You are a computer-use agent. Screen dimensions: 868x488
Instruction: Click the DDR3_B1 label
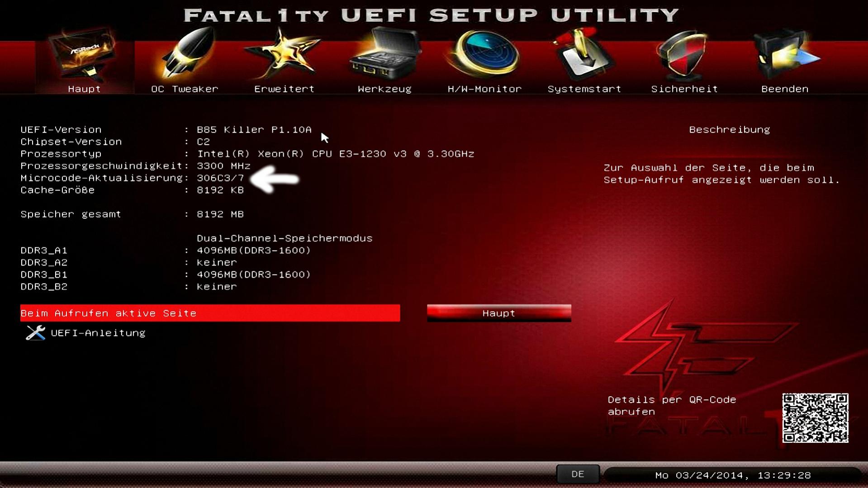click(44, 275)
